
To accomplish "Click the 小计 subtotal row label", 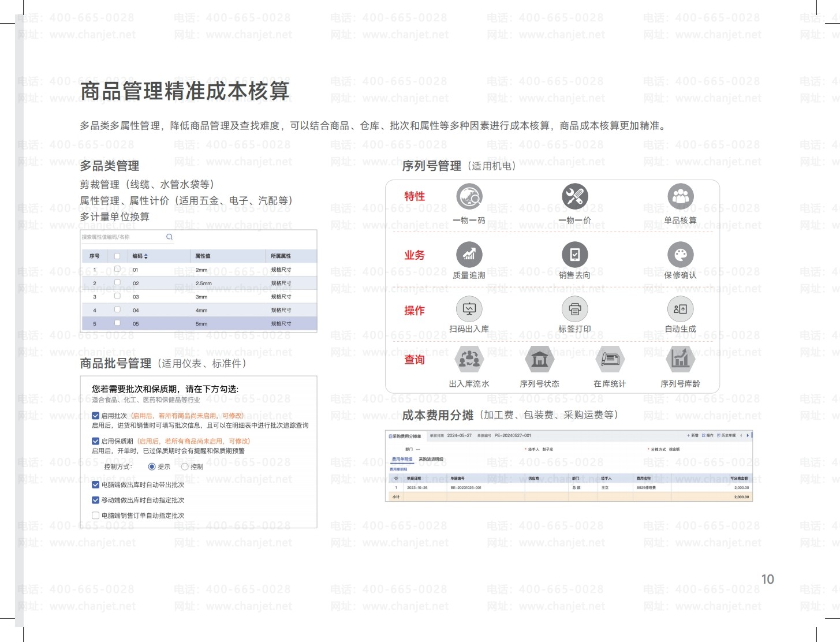I will (x=396, y=497).
